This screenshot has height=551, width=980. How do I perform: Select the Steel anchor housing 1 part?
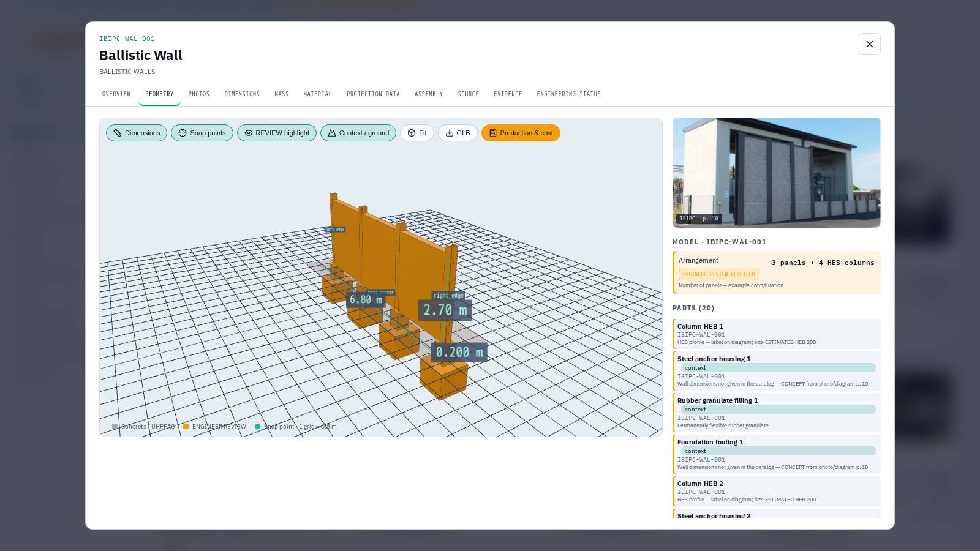777,371
